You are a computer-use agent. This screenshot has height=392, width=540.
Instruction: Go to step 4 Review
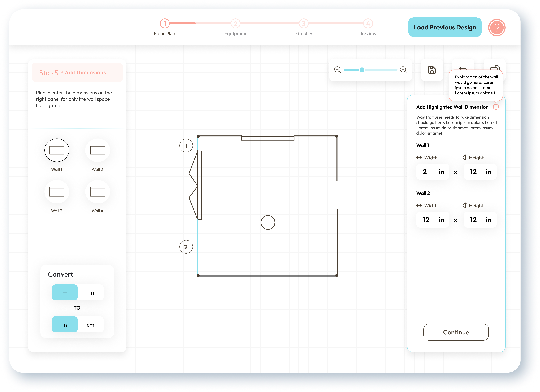tap(368, 24)
